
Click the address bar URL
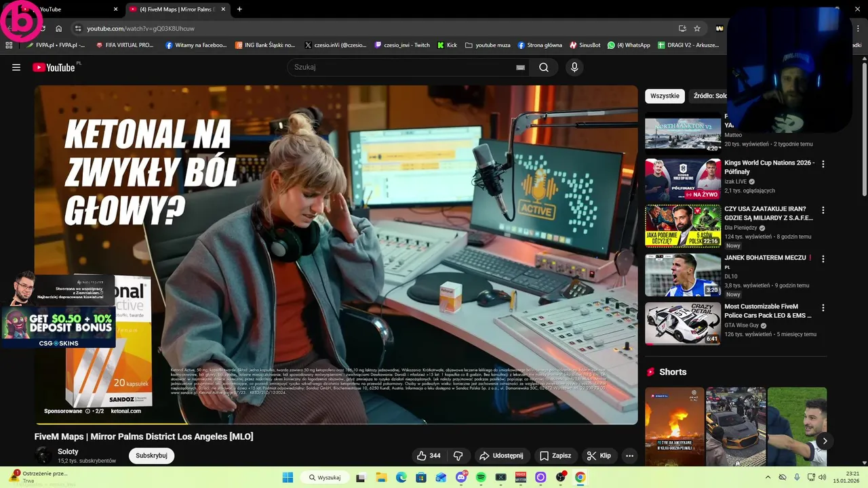140,28
